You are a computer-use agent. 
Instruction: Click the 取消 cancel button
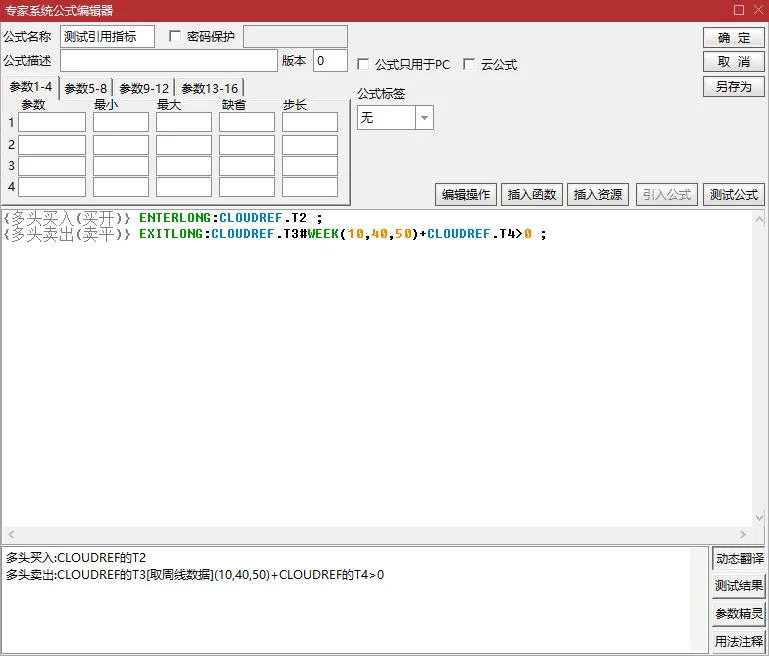pos(734,62)
